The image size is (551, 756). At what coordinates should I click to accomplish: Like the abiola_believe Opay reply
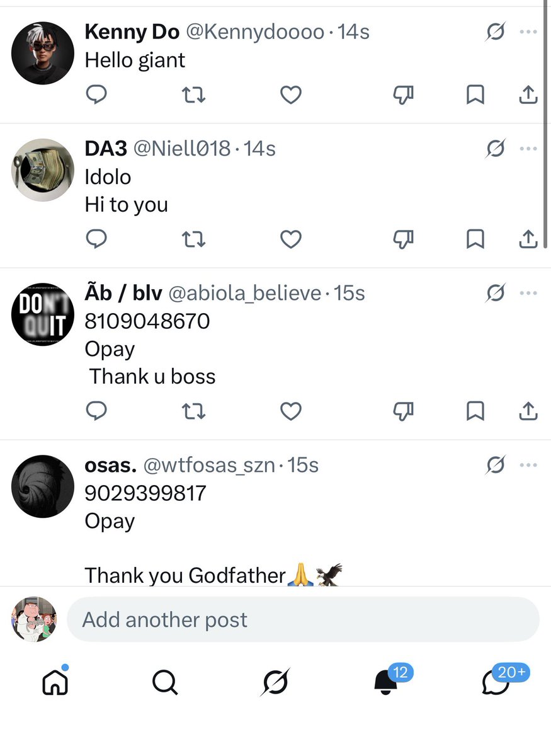290,411
